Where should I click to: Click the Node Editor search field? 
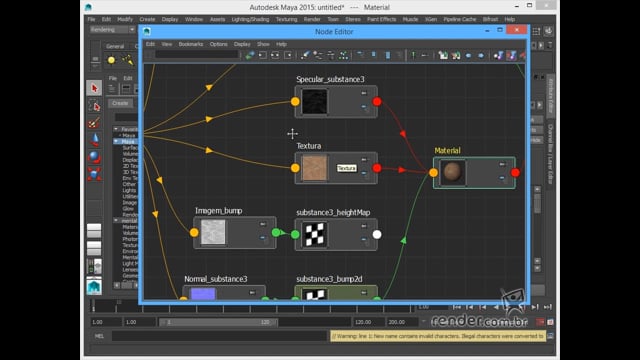tap(197, 55)
